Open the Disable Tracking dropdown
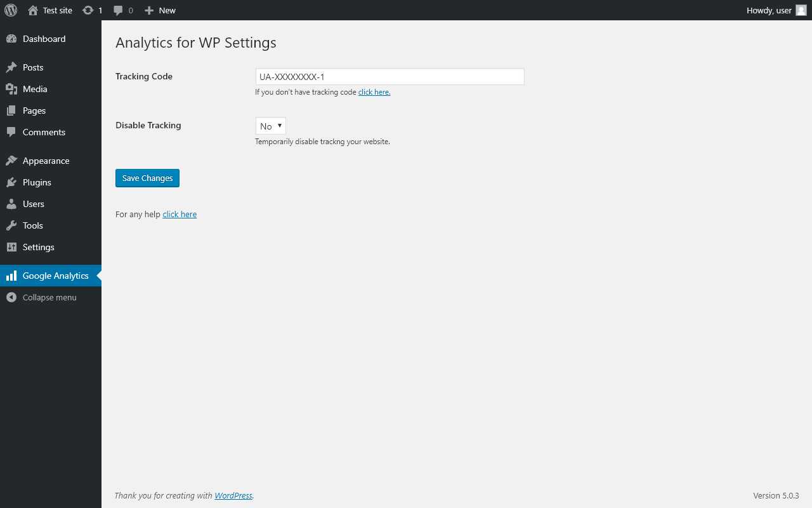This screenshot has width=812, height=508. click(x=271, y=126)
